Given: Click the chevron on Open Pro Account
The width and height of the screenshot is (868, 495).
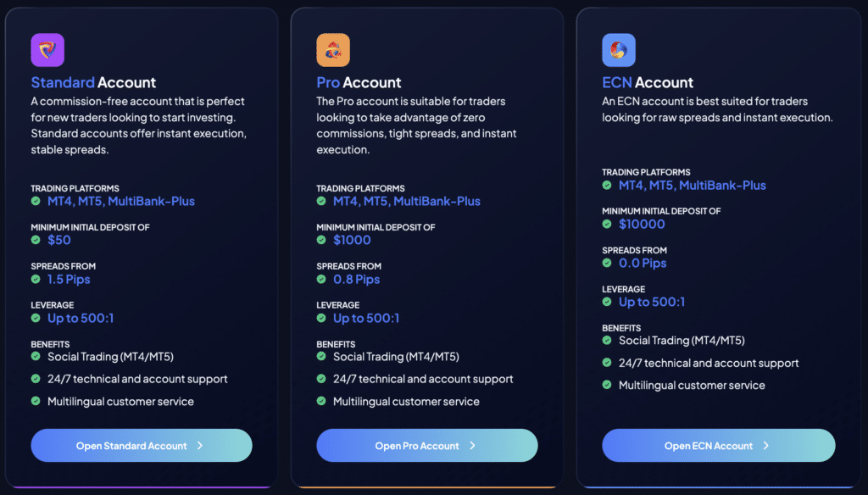Looking at the screenshot, I should [x=473, y=446].
